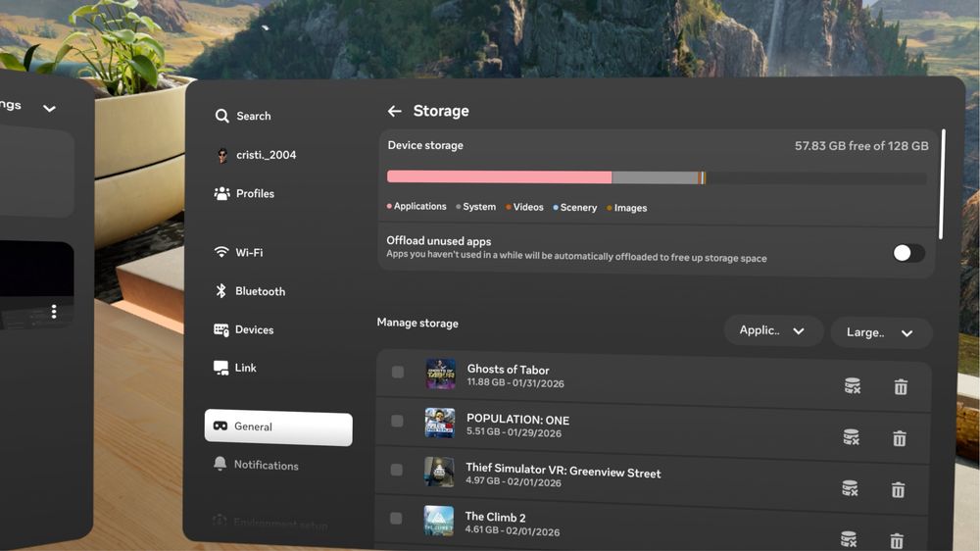Click The Climb 2 game thumbnail
The width and height of the screenshot is (980, 551).
coord(439,521)
